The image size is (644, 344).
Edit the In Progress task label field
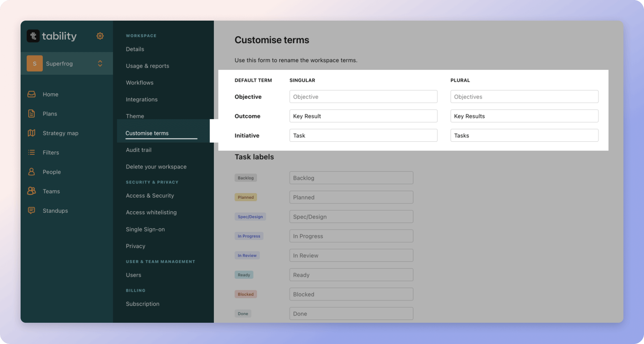pyautogui.click(x=351, y=236)
